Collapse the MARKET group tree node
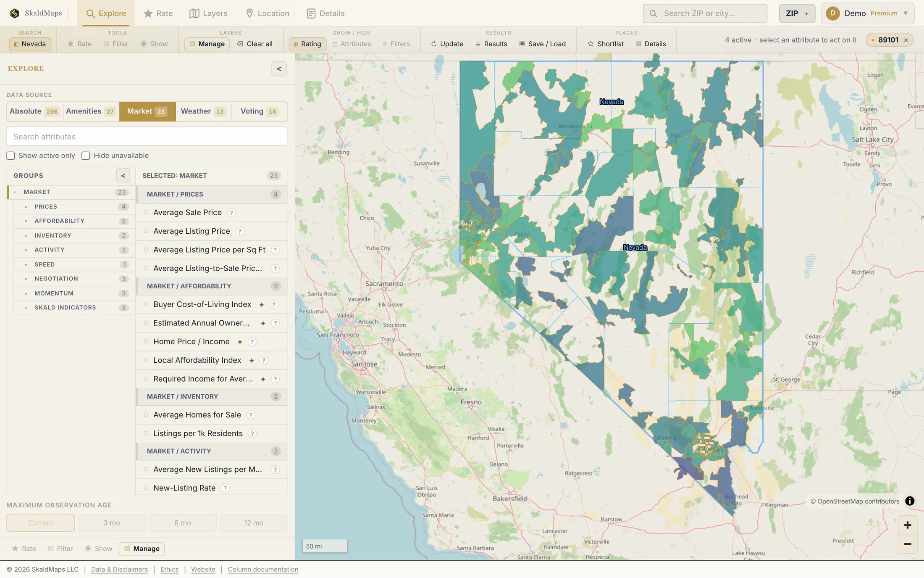924x578 pixels. point(15,192)
